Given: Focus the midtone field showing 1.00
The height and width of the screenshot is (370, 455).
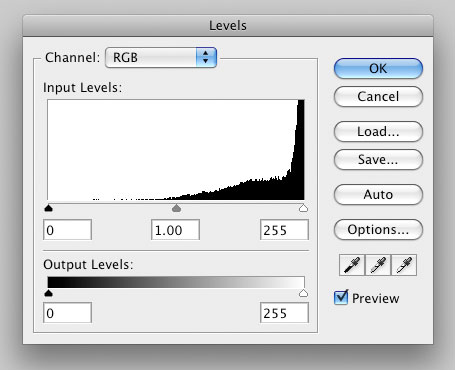Looking at the screenshot, I should [175, 230].
